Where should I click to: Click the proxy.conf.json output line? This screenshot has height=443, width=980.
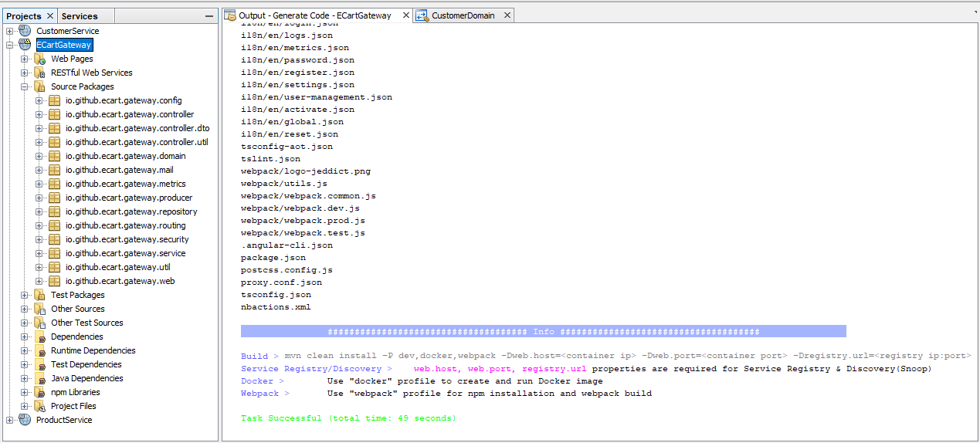(x=281, y=282)
